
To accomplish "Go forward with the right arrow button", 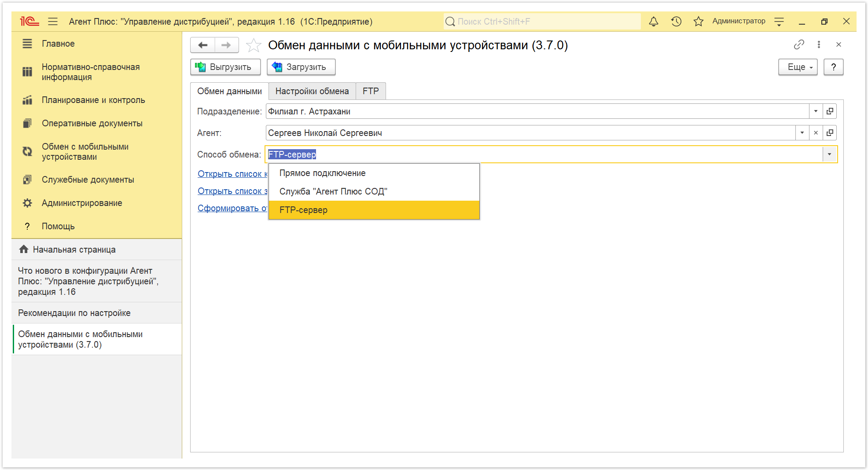I will (x=226, y=45).
